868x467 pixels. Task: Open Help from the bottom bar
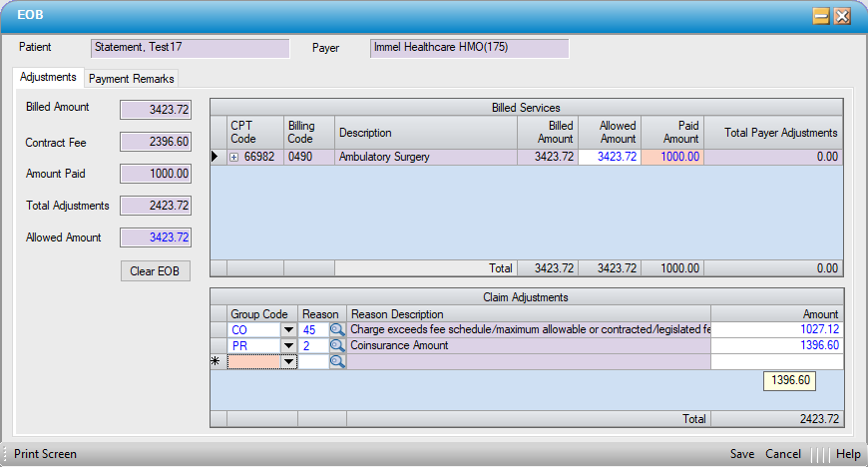pyautogui.click(x=848, y=454)
